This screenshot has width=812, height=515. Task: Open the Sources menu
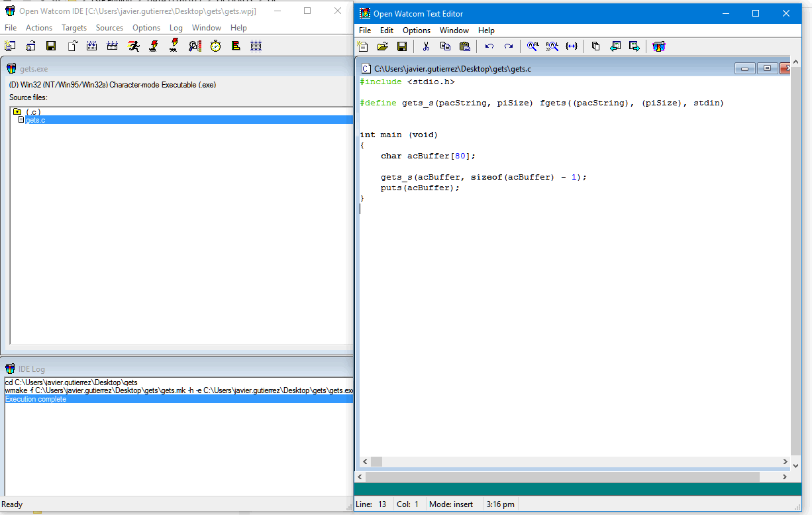click(x=109, y=28)
